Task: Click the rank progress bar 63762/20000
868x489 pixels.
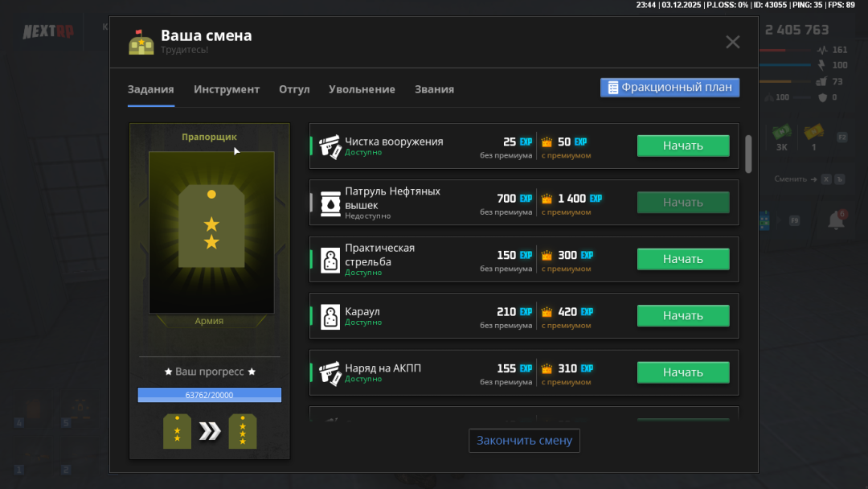Action: click(x=209, y=395)
